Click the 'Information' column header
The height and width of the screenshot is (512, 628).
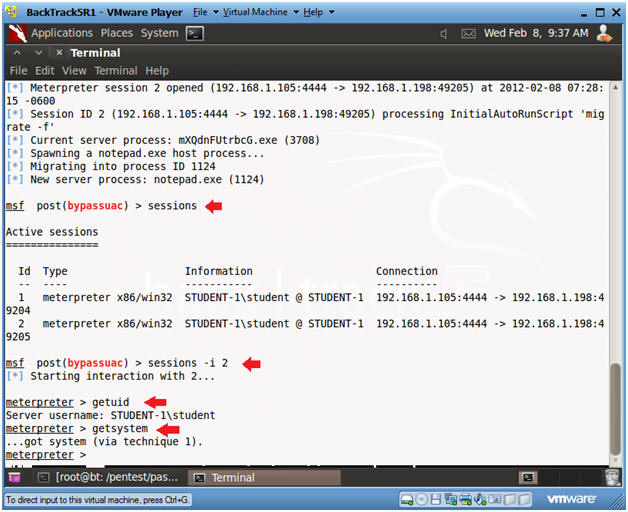click(x=219, y=271)
